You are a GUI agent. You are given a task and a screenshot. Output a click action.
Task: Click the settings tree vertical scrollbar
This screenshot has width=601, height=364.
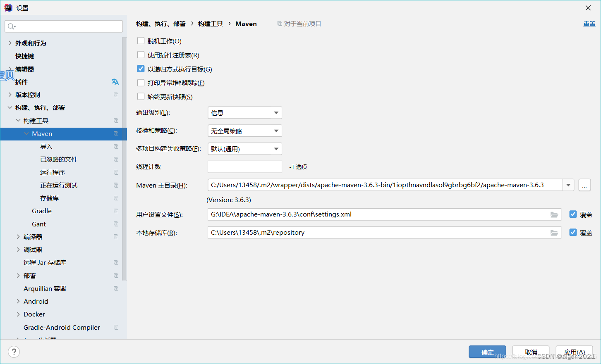125,159
